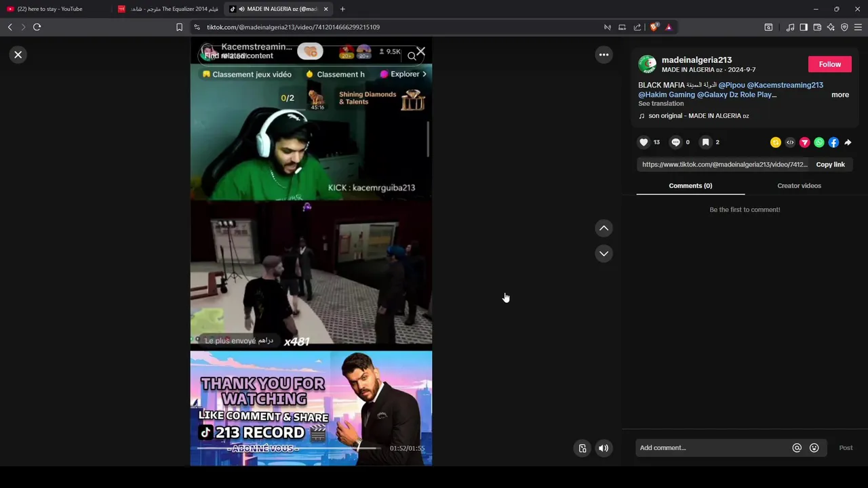Go back in browser history

point(9,27)
